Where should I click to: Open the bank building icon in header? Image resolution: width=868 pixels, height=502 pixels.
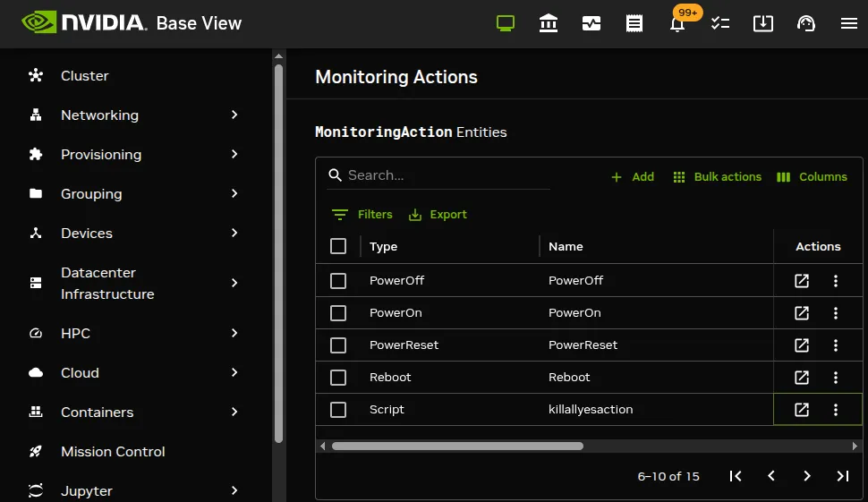tap(548, 23)
